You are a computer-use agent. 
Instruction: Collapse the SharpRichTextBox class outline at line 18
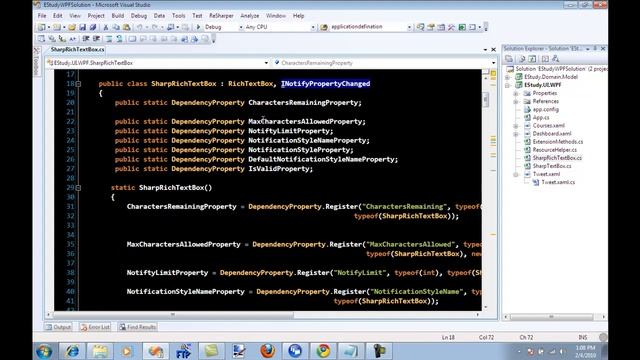tap(78, 84)
